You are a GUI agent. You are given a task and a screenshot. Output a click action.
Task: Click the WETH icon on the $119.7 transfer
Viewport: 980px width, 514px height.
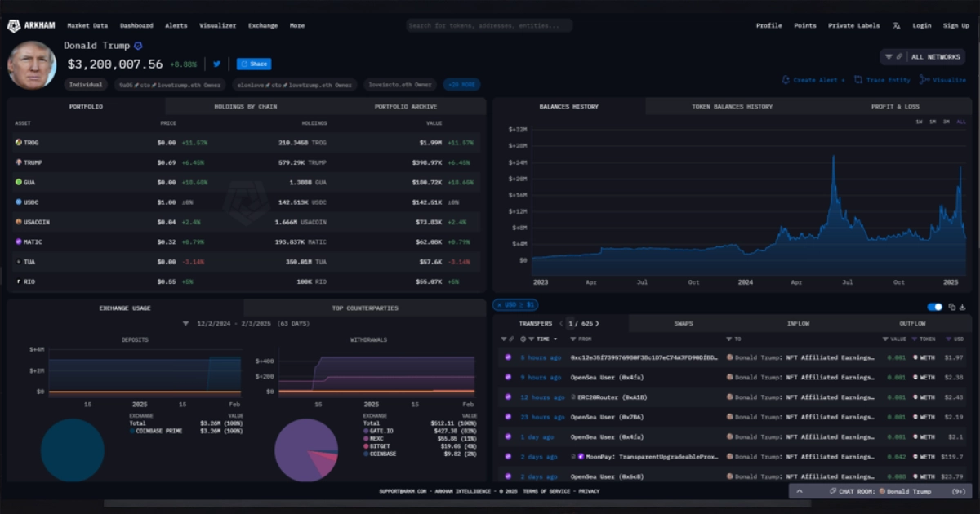[x=916, y=457]
